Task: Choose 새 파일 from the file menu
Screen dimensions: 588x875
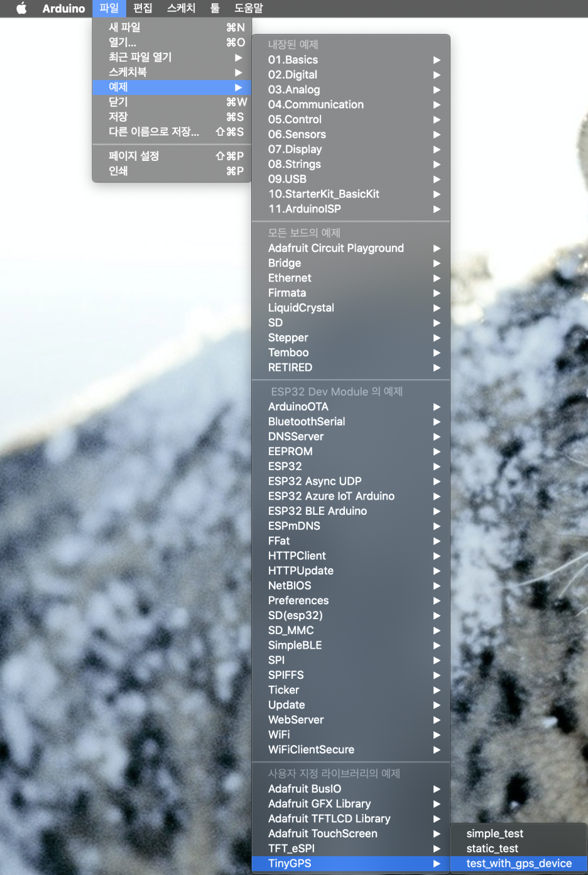Action: pyautogui.click(x=172, y=28)
